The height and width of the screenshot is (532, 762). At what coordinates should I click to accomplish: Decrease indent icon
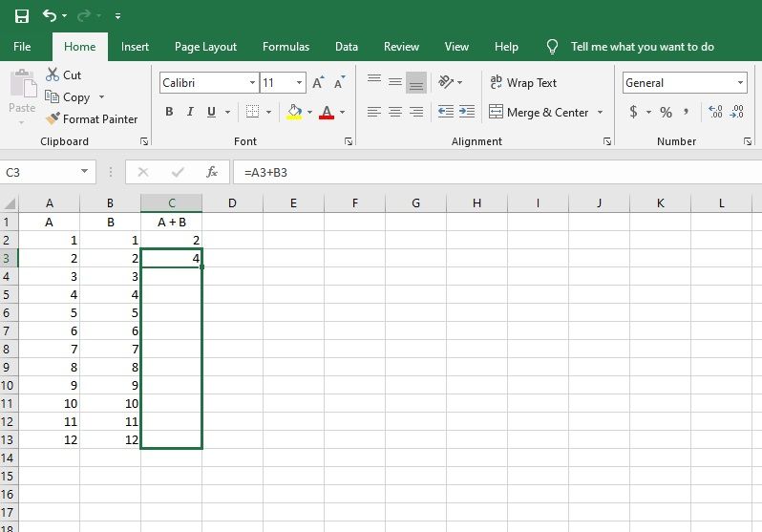[x=446, y=112]
